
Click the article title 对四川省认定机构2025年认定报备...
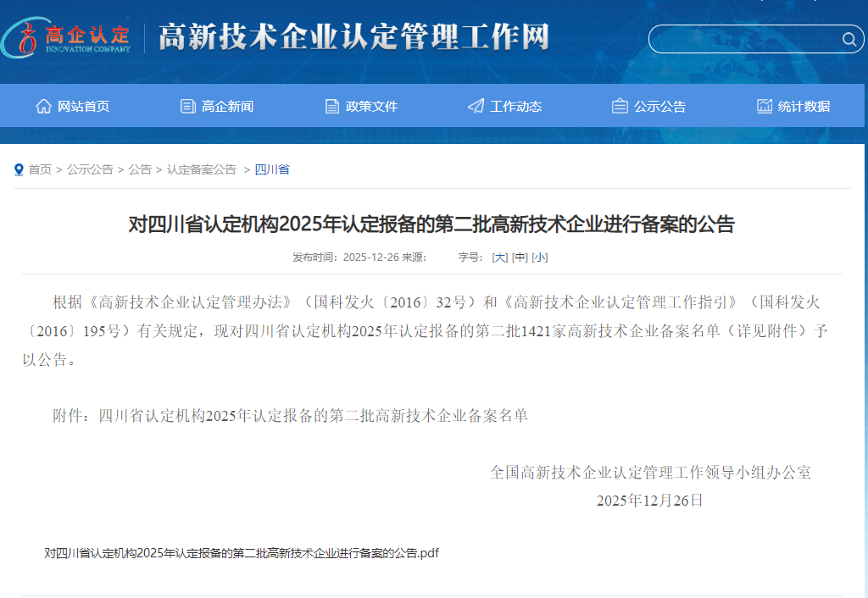tap(431, 224)
